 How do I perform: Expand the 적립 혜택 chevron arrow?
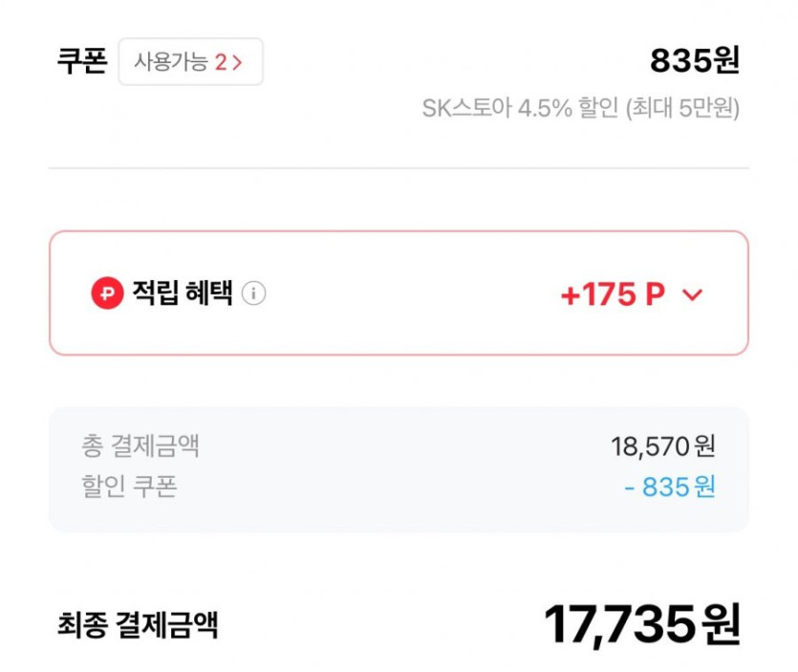pyautogui.click(x=693, y=294)
